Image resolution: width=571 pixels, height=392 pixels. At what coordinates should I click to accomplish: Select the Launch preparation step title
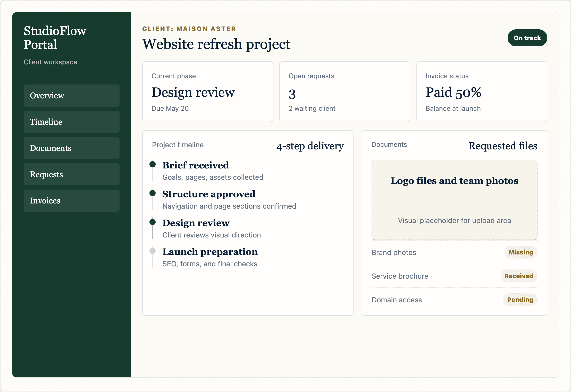(210, 252)
